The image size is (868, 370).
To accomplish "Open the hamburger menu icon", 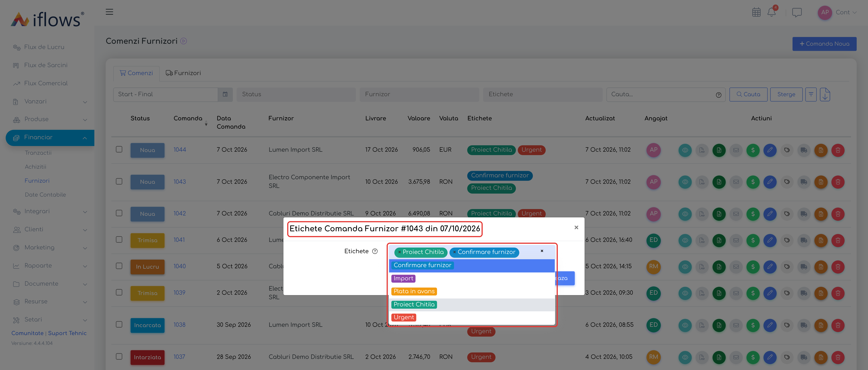I will point(109,12).
